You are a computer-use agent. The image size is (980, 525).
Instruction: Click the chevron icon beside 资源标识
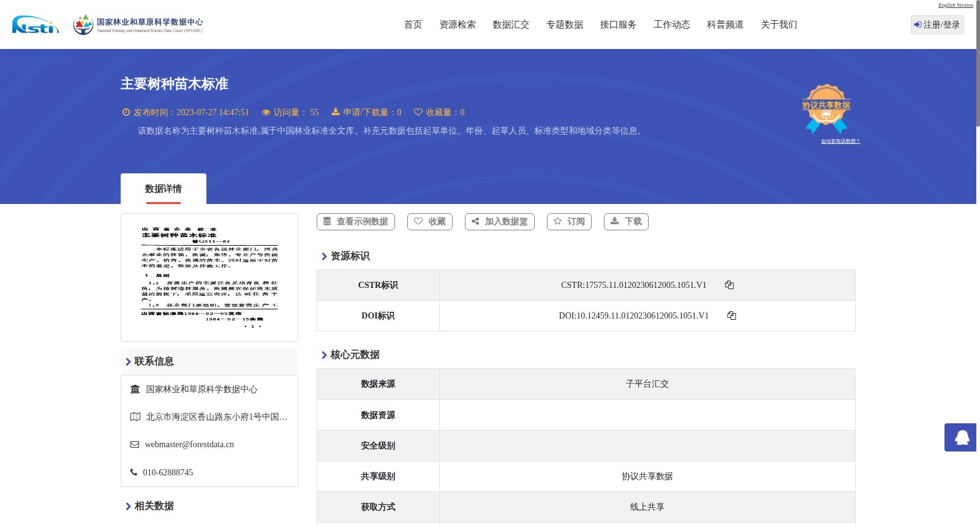(x=324, y=256)
